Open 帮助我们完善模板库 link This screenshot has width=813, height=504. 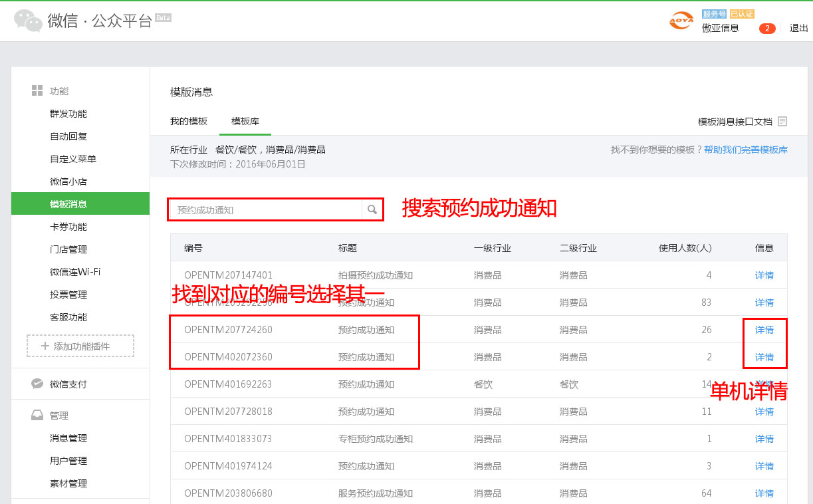point(746,150)
